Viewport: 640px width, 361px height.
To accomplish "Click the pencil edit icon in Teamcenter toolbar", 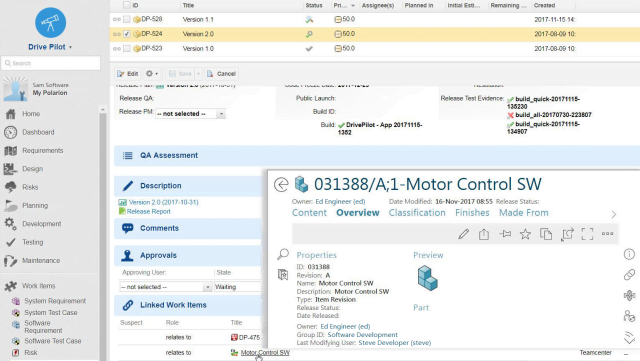I will coord(463,234).
